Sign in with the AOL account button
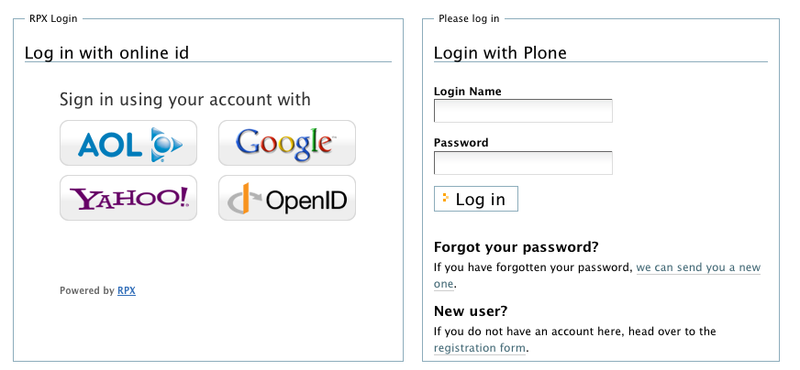The height and width of the screenshot is (370, 800). [x=128, y=143]
